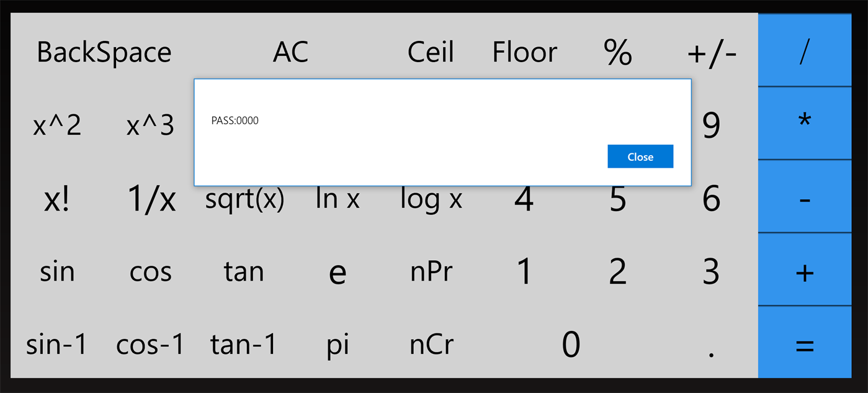This screenshot has width=868, height=393.
Task: Apply the Floor function
Action: (524, 52)
